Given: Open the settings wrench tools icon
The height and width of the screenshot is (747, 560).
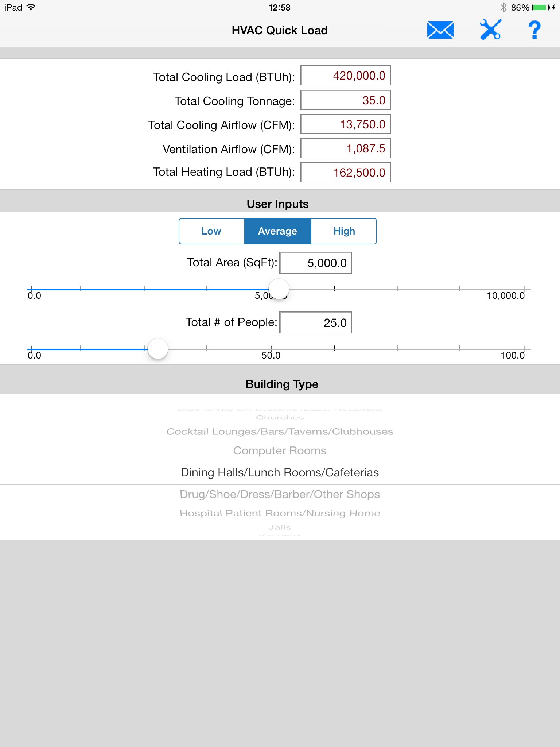Looking at the screenshot, I should 490,30.
